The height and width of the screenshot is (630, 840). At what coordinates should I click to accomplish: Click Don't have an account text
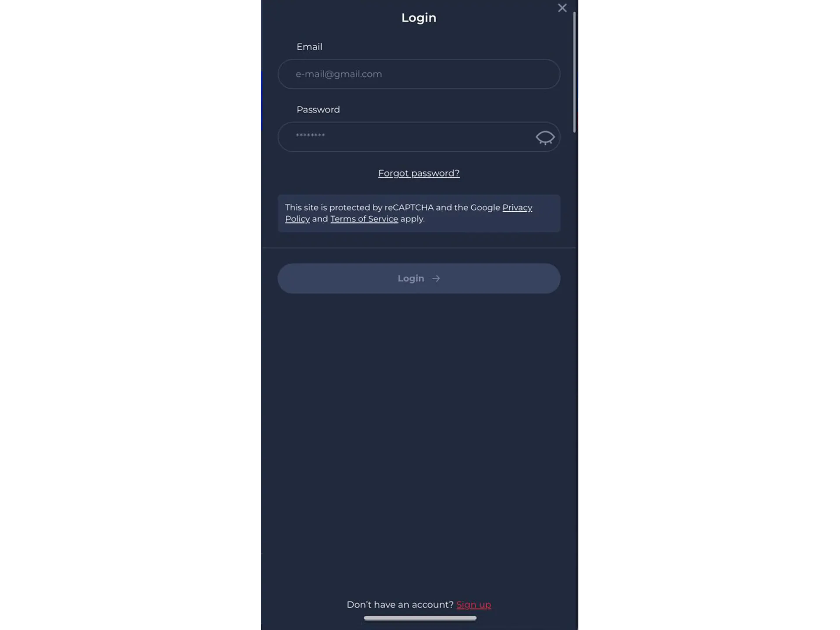click(x=400, y=603)
